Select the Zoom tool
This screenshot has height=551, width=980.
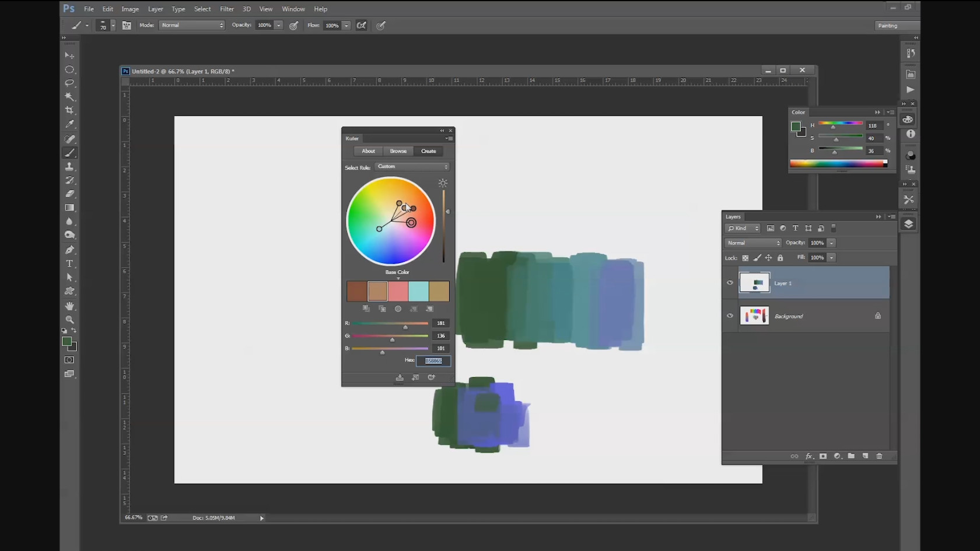tap(69, 320)
